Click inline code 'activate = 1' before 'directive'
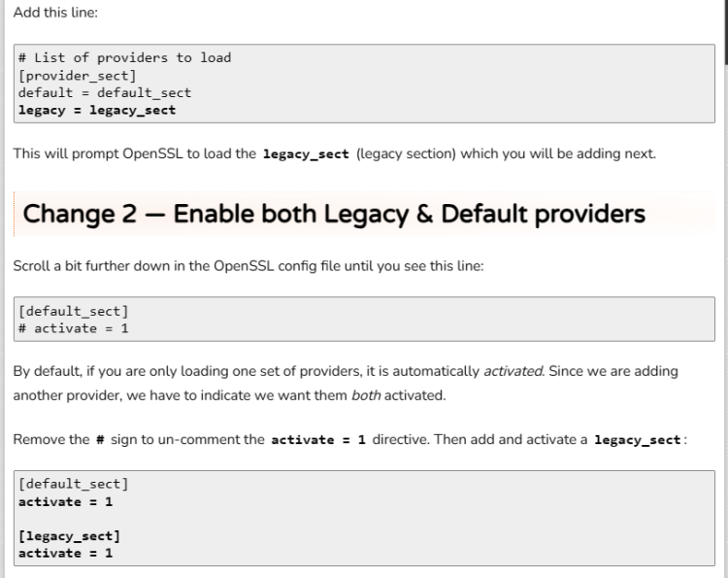Image resolution: width=728 pixels, height=578 pixels. [x=318, y=439]
